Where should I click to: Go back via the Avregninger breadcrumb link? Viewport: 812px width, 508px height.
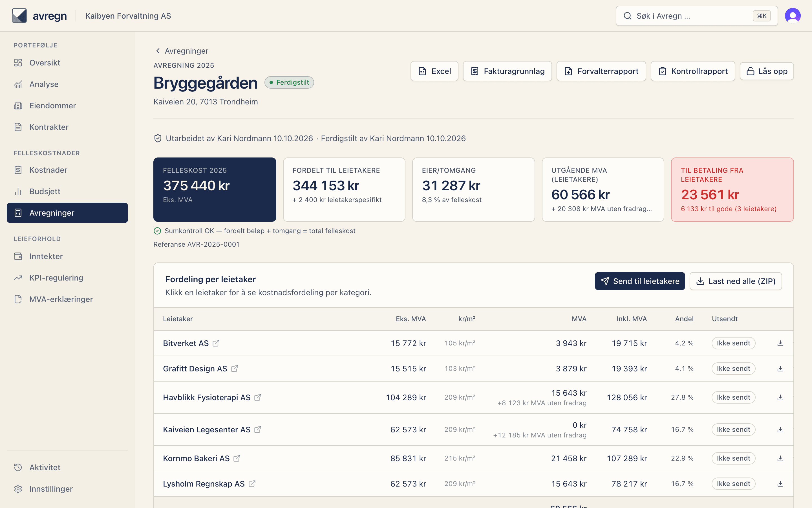182,51
